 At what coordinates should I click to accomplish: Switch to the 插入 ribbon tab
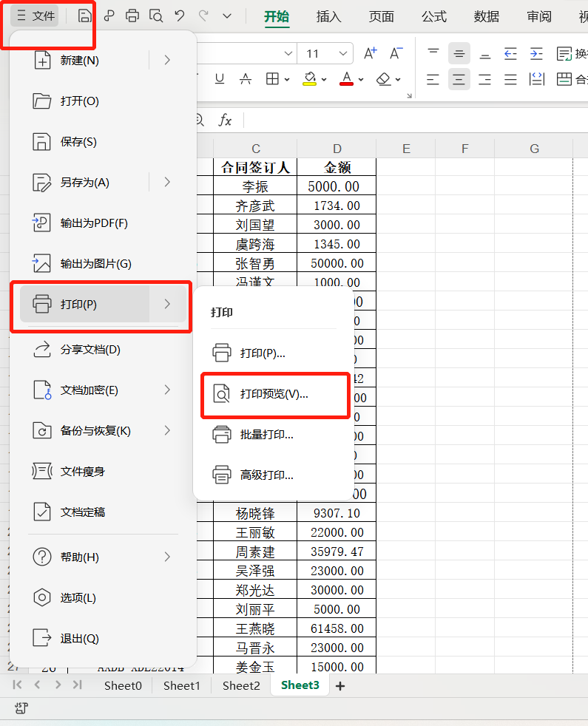pyautogui.click(x=329, y=17)
